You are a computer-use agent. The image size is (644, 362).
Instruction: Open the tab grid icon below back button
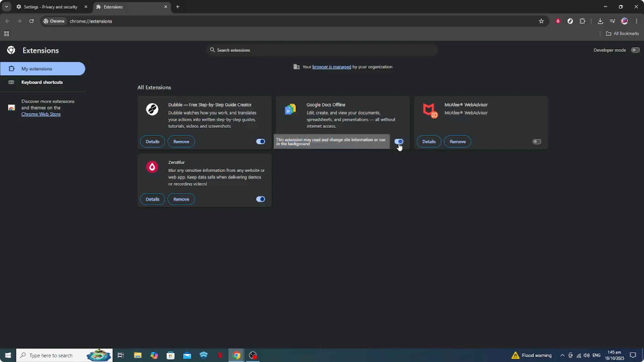[x=6, y=33]
